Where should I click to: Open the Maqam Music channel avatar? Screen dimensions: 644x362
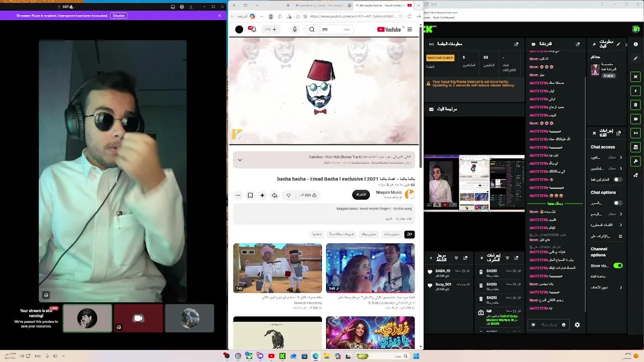pyautogui.click(x=410, y=194)
